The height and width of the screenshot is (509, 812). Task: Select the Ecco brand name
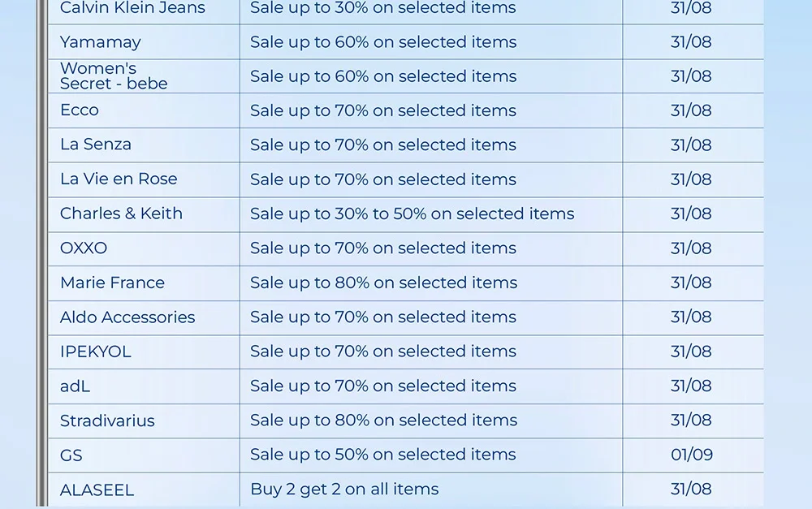click(x=80, y=110)
